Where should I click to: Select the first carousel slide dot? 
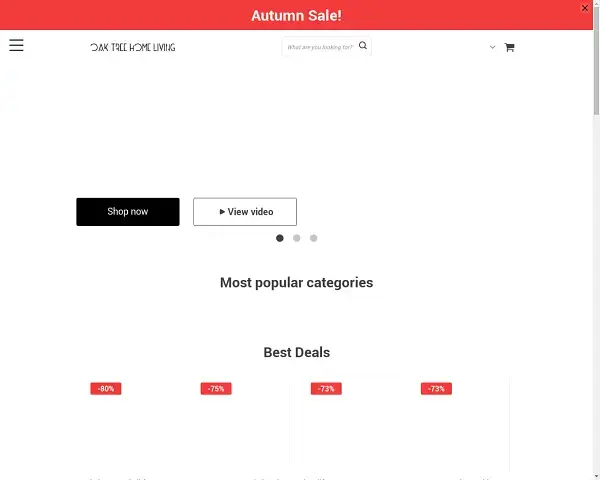coord(280,238)
